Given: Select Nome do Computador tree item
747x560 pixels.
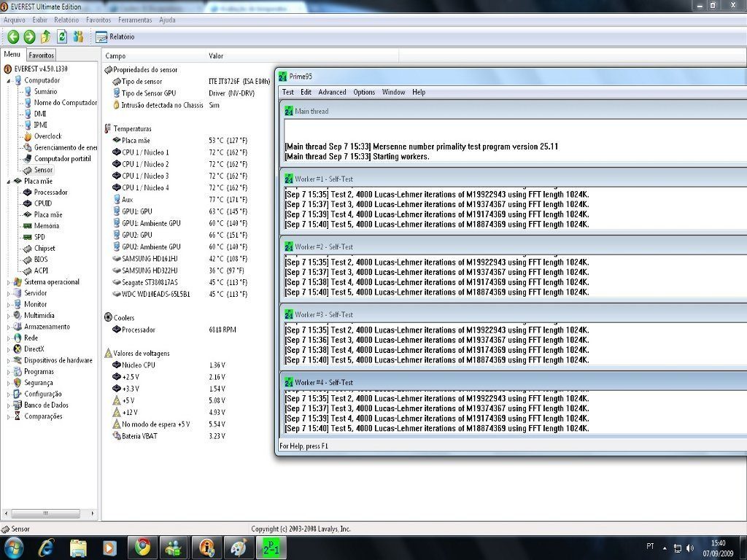Looking at the screenshot, I should tap(65, 102).
